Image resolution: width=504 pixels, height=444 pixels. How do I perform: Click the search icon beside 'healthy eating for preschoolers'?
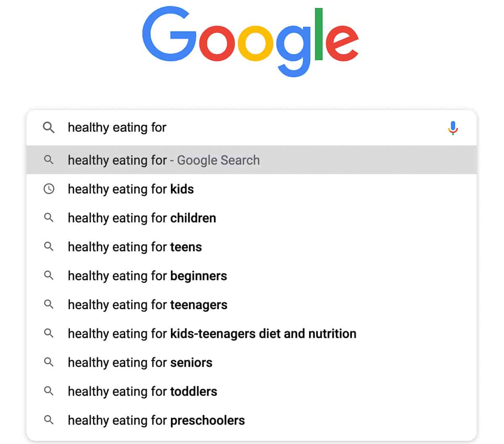click(x=49, y=420)
